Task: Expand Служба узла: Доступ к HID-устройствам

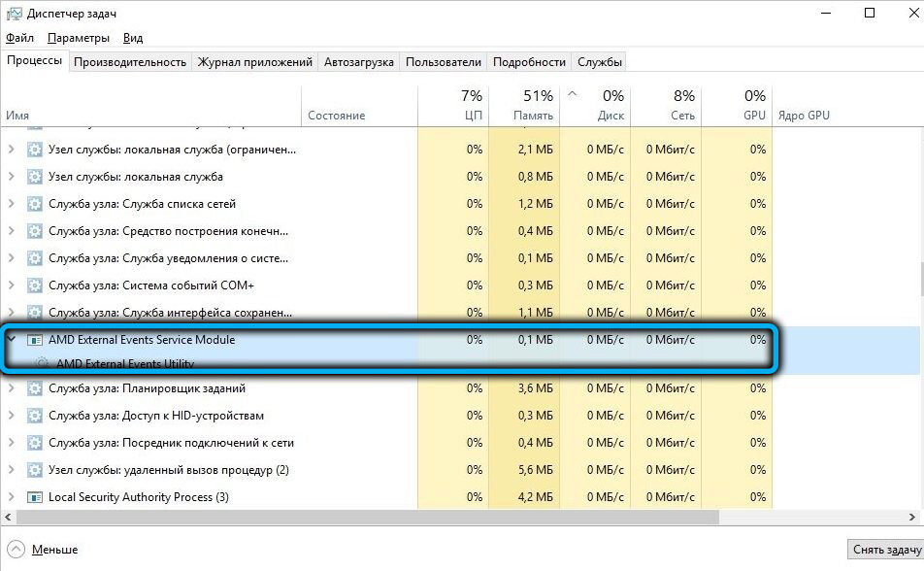Action: click(x=12, y=416)
